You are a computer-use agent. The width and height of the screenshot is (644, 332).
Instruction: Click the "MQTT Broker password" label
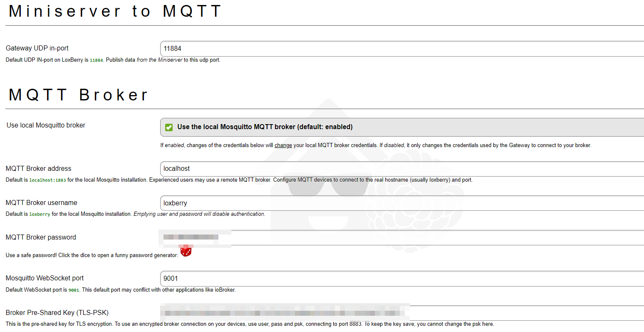41,237
